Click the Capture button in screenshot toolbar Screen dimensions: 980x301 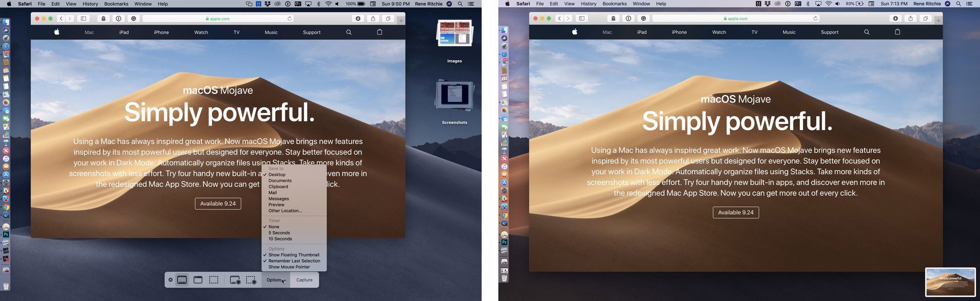pyautogui.click(x=304, y=280)
